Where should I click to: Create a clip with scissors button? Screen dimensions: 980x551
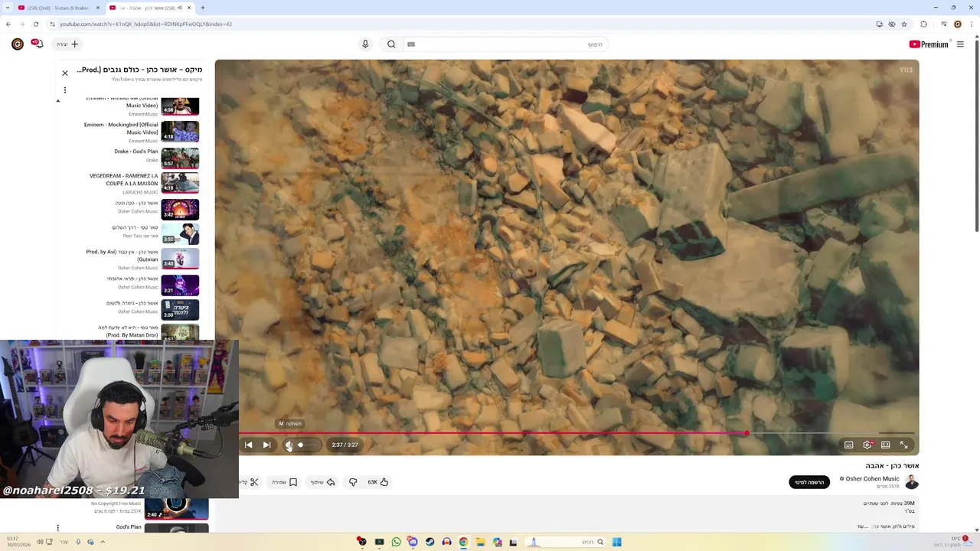click(250, 482)
